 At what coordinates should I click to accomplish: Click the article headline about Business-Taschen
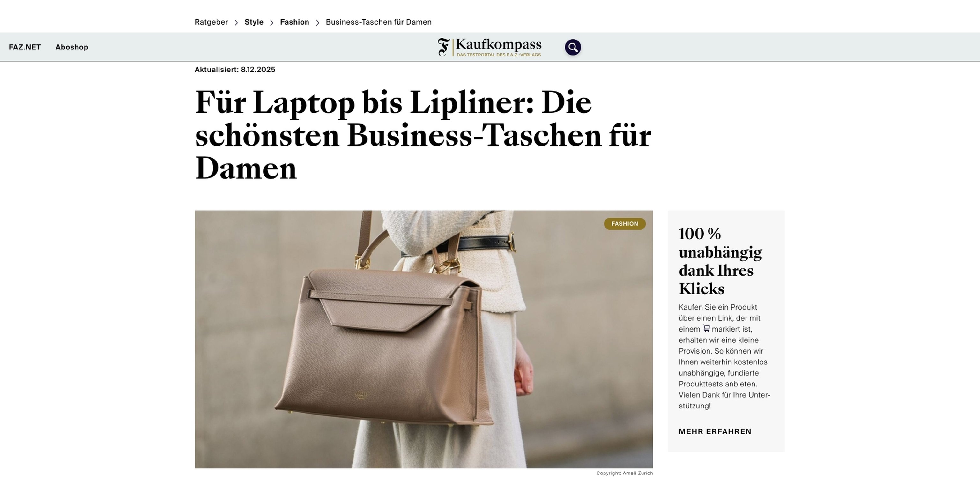pos(423,135)
